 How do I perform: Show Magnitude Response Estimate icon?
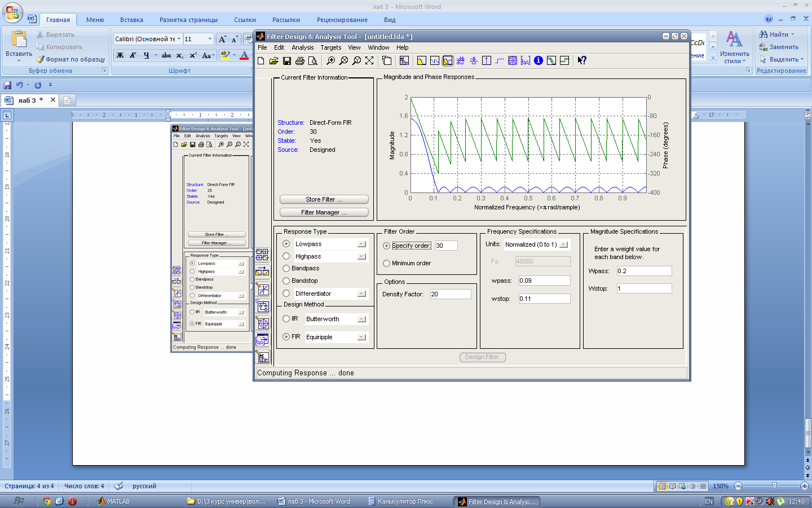point(551,60)
